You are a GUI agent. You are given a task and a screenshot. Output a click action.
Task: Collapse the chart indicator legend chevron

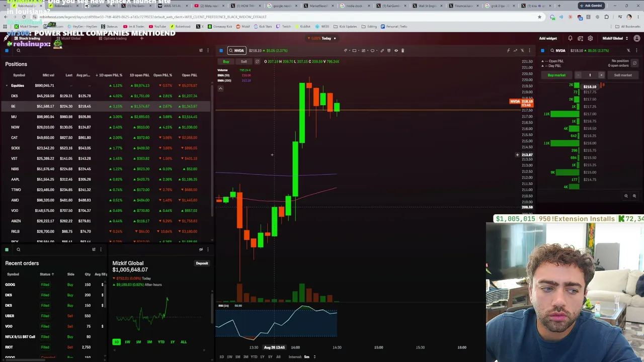pyautogui.click(x=220, y=88)
